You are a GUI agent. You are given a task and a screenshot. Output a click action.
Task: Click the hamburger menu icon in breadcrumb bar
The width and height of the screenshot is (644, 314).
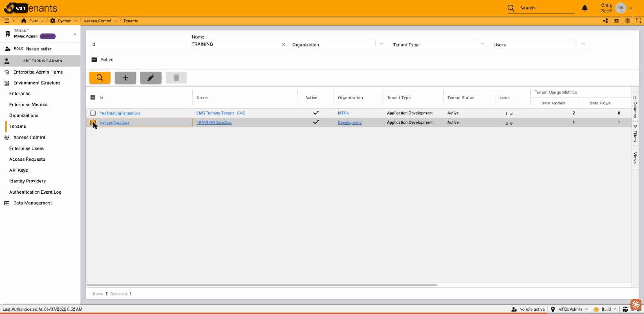pos(7,21)
